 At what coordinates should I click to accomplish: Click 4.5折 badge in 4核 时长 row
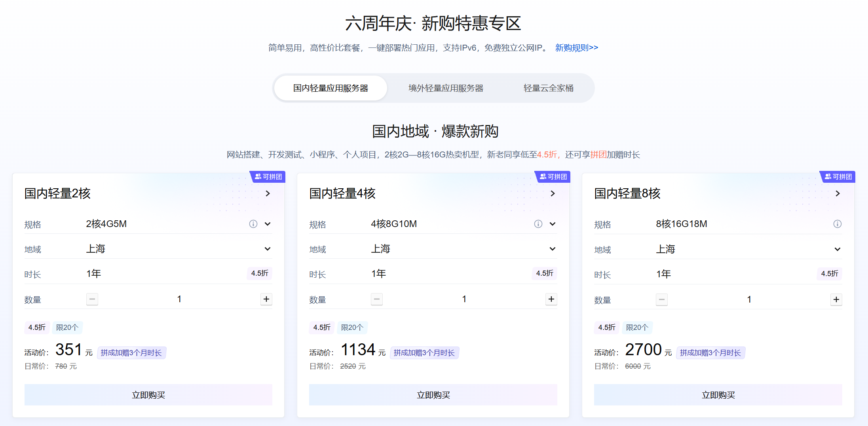coord(545,273)
